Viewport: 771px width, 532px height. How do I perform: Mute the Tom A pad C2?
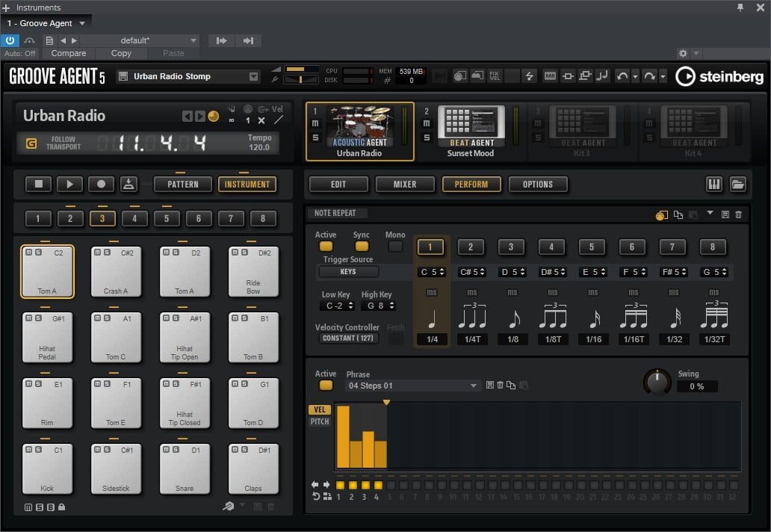coord(29,253)
